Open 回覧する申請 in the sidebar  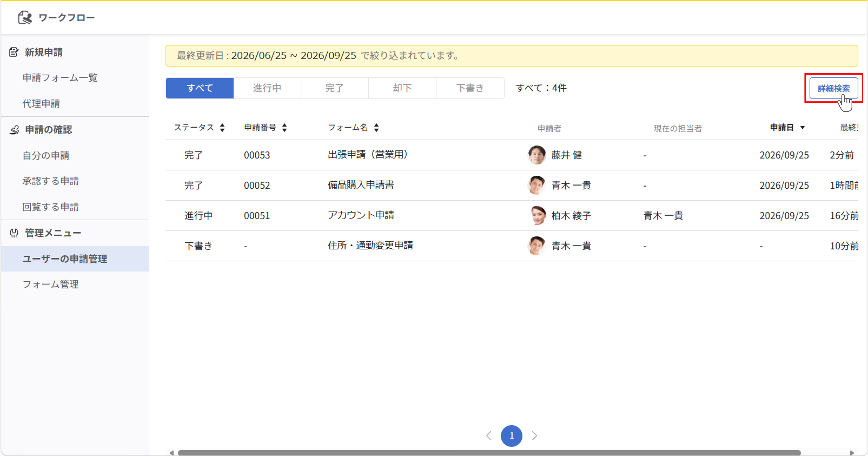(x=51, y=207)
